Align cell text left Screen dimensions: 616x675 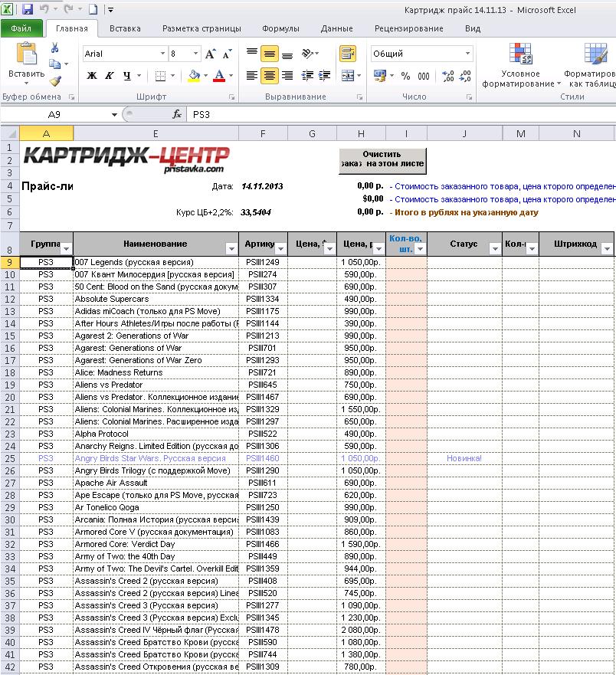tap(252, 76)
